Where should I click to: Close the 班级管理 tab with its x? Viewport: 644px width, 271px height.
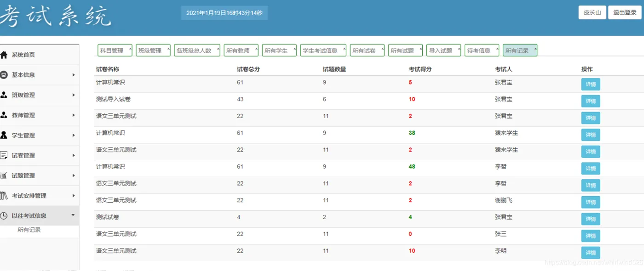pyautogui.click(x=168, y=48)
